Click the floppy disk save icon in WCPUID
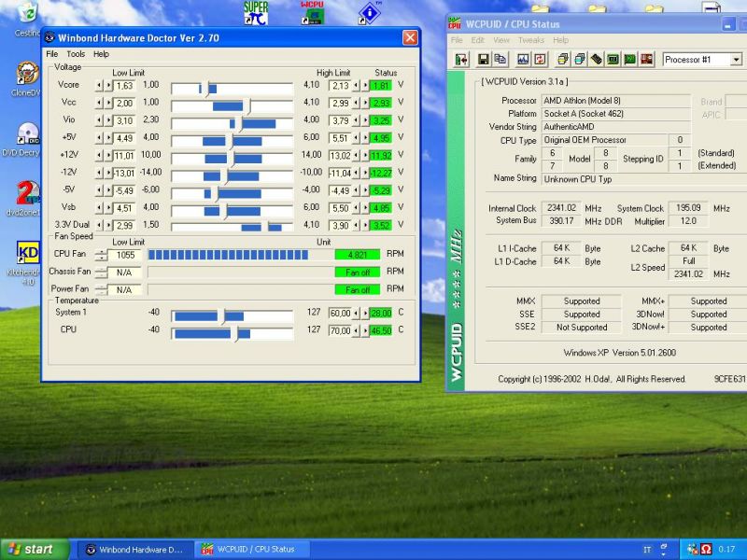Image resolution: width=747 pixels, height=560 pixels. point(483,60)
